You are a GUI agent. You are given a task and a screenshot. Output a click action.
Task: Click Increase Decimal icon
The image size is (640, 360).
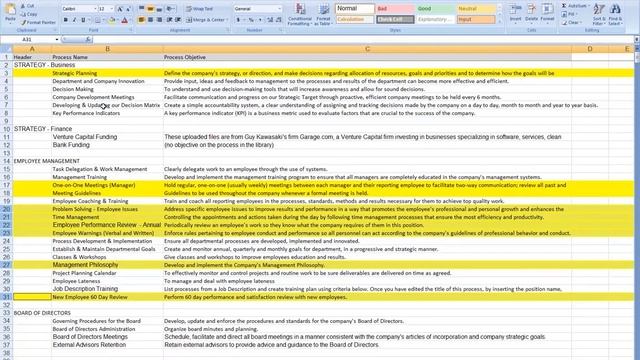(x=270, y=20)
